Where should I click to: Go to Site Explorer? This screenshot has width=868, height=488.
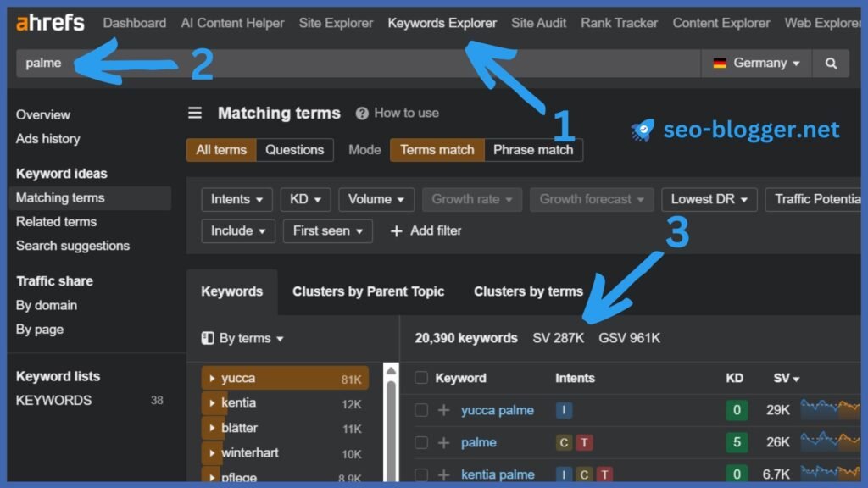coord(336,23)
